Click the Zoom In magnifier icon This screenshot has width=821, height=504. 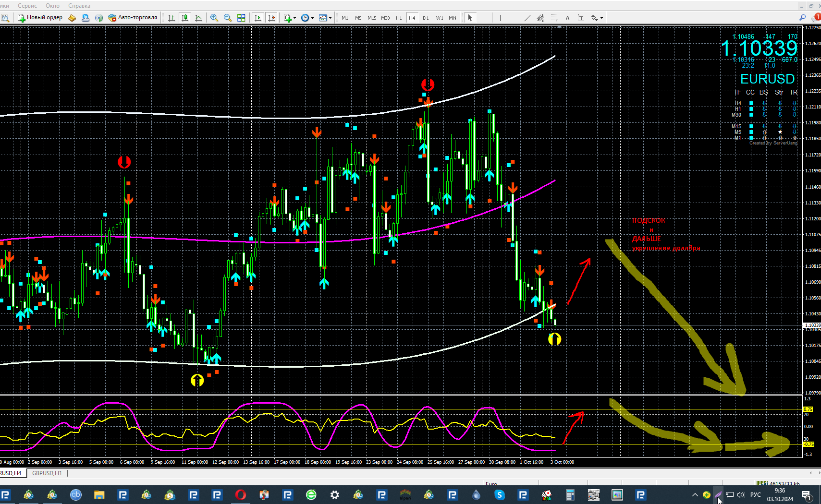point(214,18)
